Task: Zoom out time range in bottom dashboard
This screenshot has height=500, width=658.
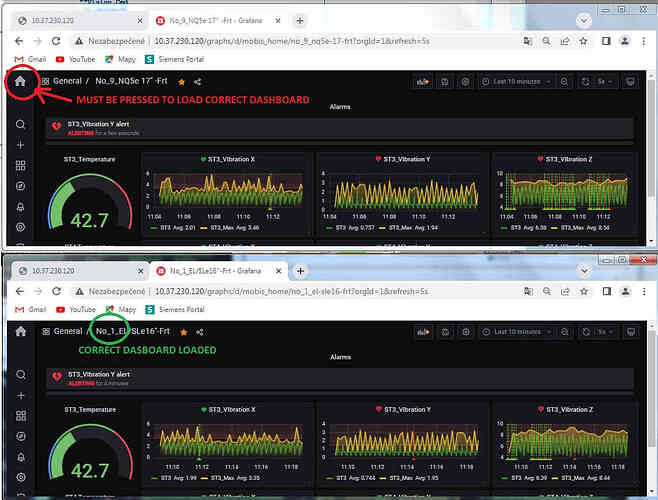Action: 564,332
